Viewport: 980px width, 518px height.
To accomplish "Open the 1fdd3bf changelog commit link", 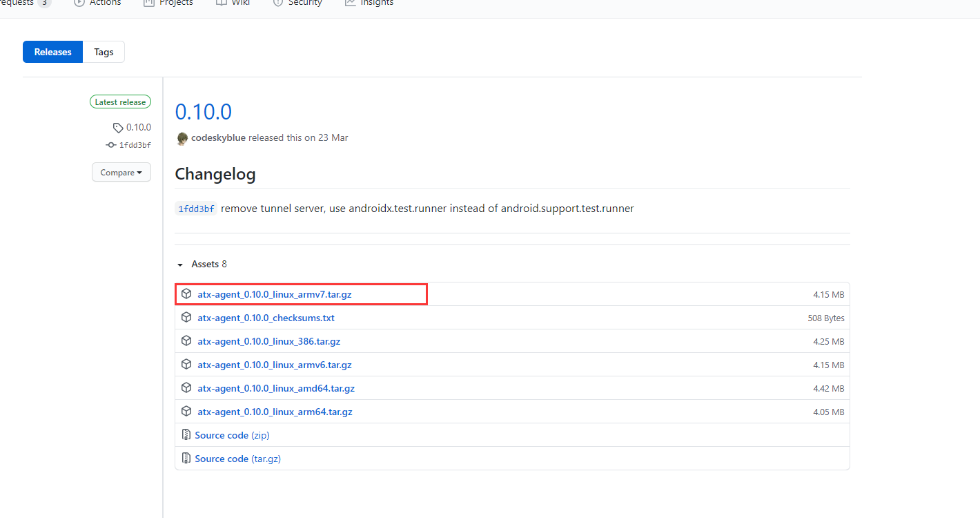I will point(196,208).
